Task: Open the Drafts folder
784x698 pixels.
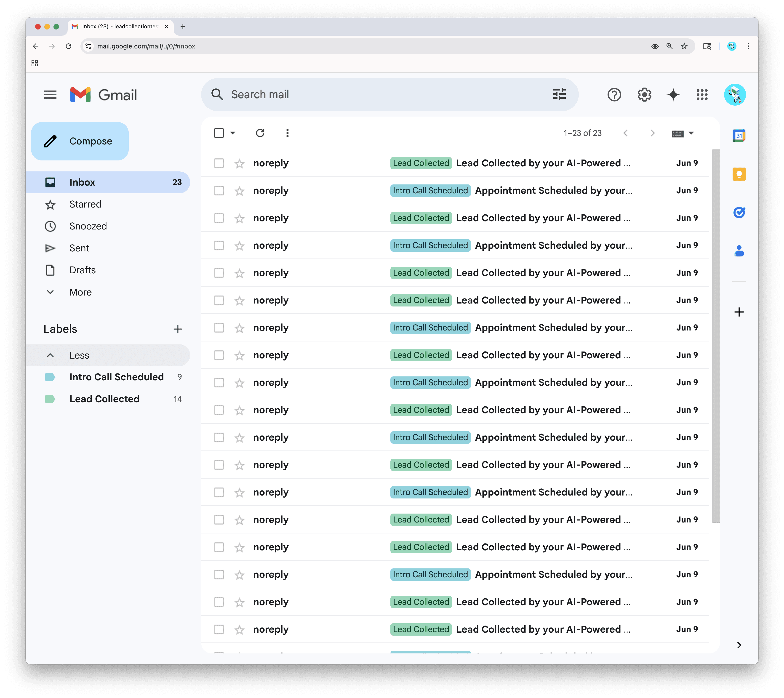Action: tap(108, 270)
